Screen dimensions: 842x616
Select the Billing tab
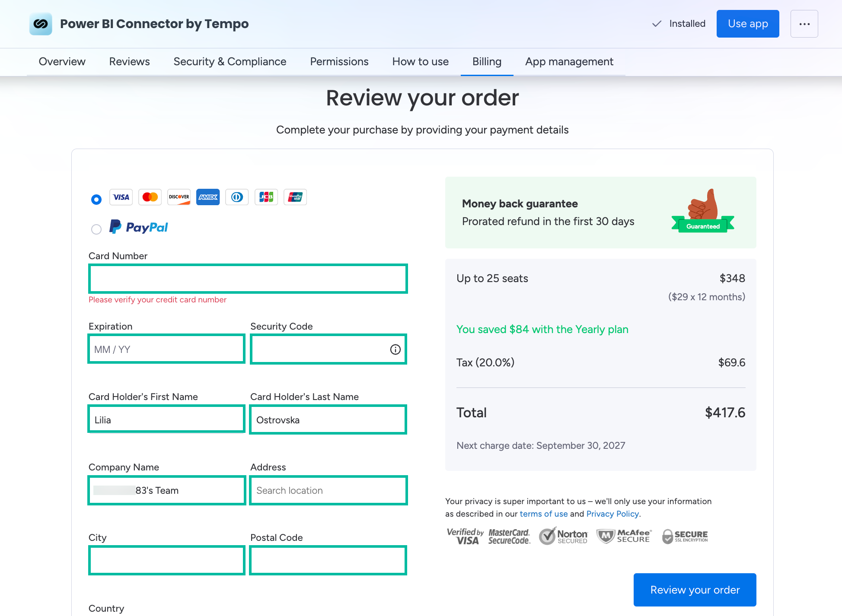pyautogui.click(x=487, y=62)
